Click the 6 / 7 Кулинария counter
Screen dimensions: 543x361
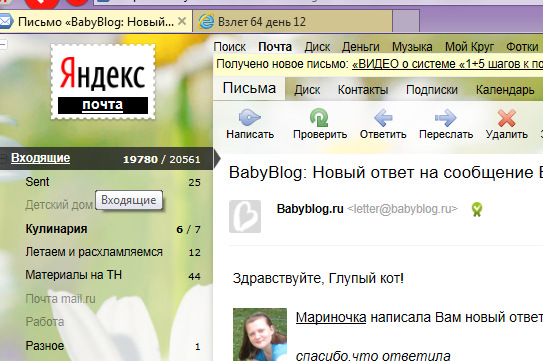point(188,229)
